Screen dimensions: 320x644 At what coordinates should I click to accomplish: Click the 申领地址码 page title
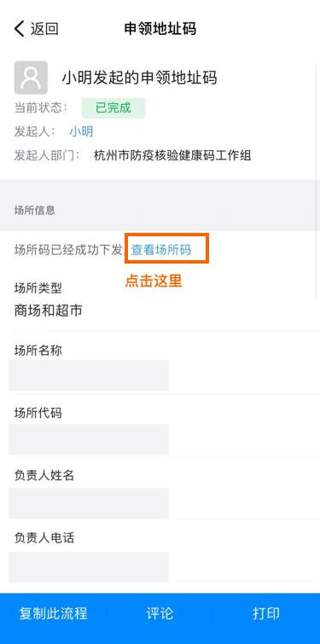160,29
